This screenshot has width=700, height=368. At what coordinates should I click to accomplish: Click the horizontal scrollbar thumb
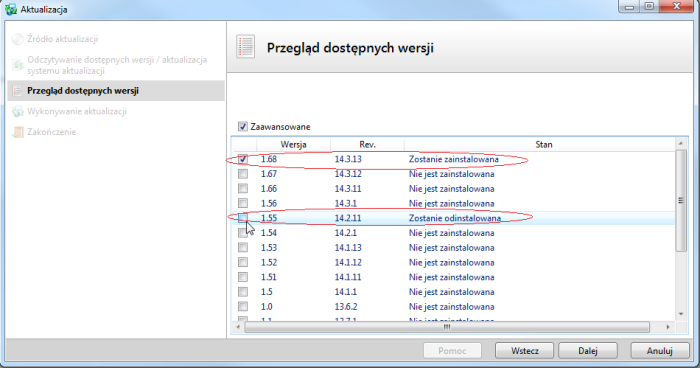coord(447,327)
